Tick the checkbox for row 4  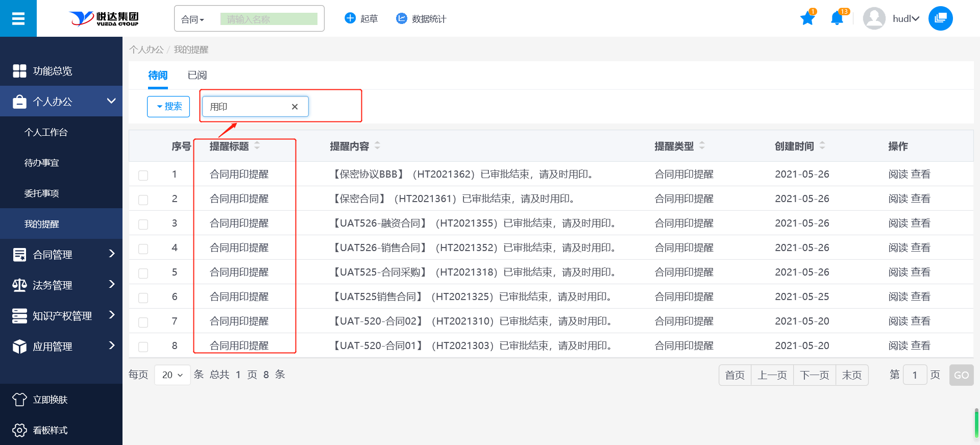tap(143, 249)
